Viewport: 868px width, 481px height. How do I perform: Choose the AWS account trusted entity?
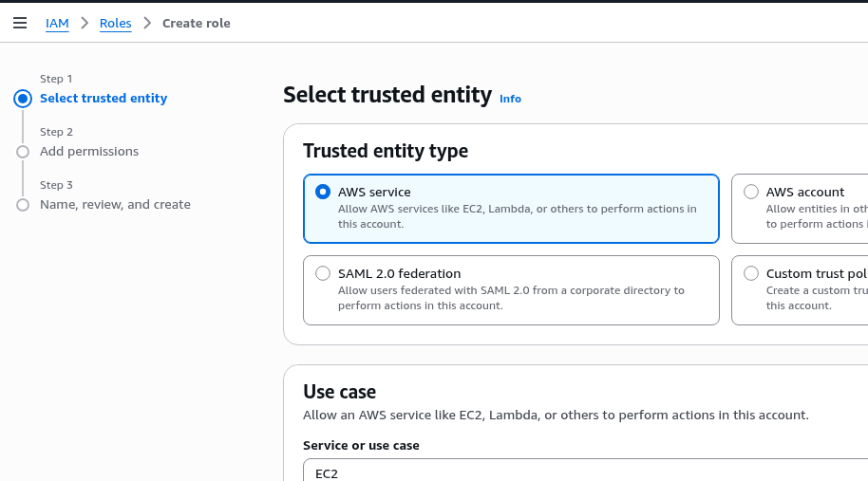pyautogui.click(x=751, y=192)
